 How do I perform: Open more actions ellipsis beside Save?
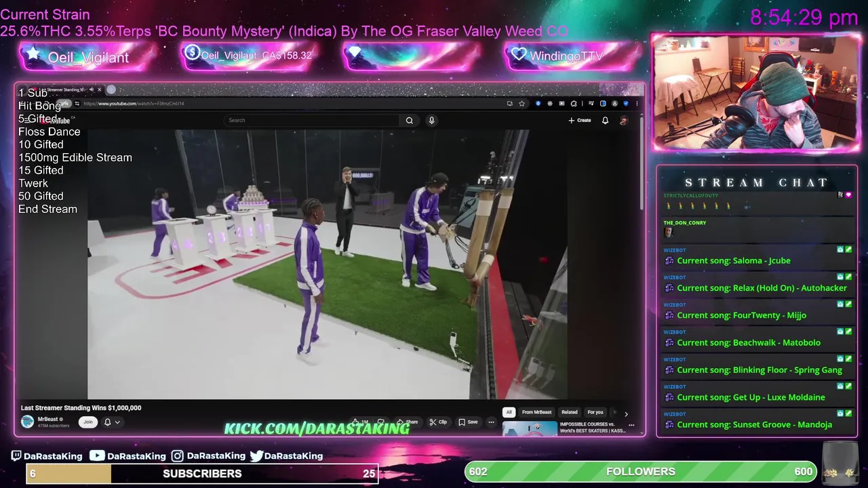(x=491, y=422)
